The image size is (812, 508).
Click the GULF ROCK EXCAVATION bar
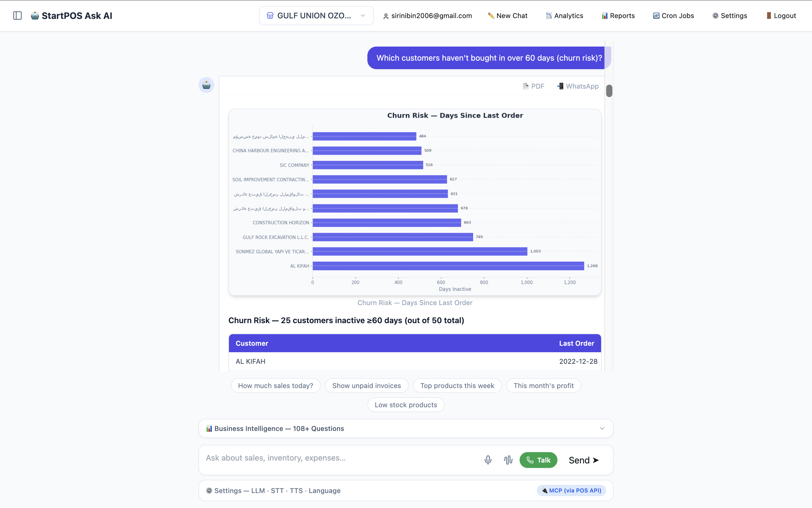point(392,237)
